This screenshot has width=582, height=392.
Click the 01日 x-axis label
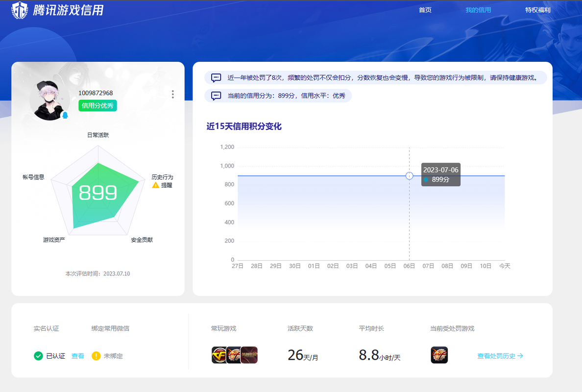(314, 266)
